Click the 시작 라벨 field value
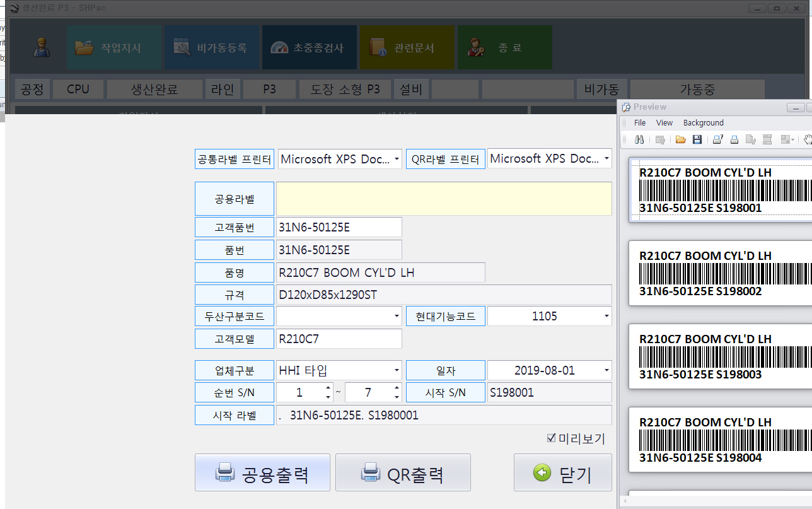This screenshot has width=812, height=509. click(x=444, y=415)
